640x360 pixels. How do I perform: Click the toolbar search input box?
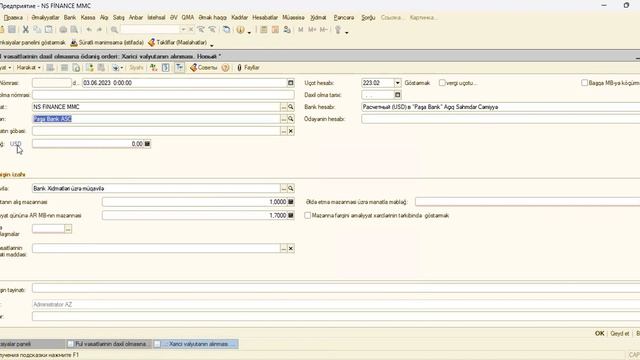coord(150,29)
